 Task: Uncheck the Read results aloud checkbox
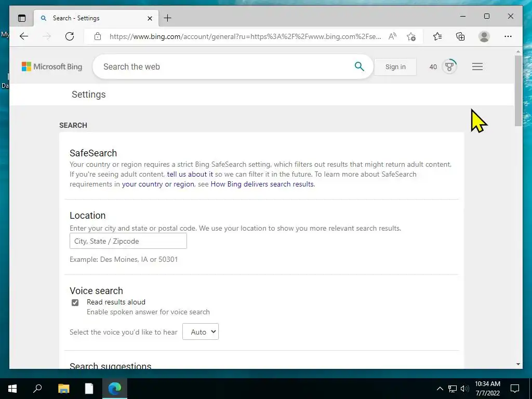pos(75,302)
